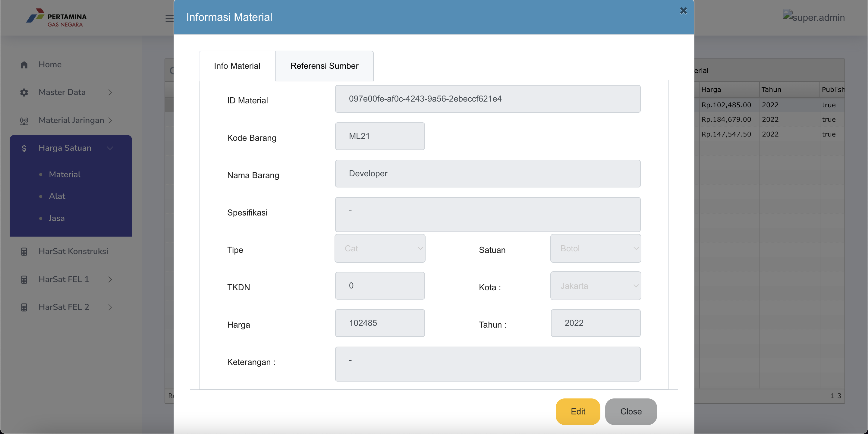The image size is (868, 434).
Task: Open the Material submenu item
Action: point(65,175)
